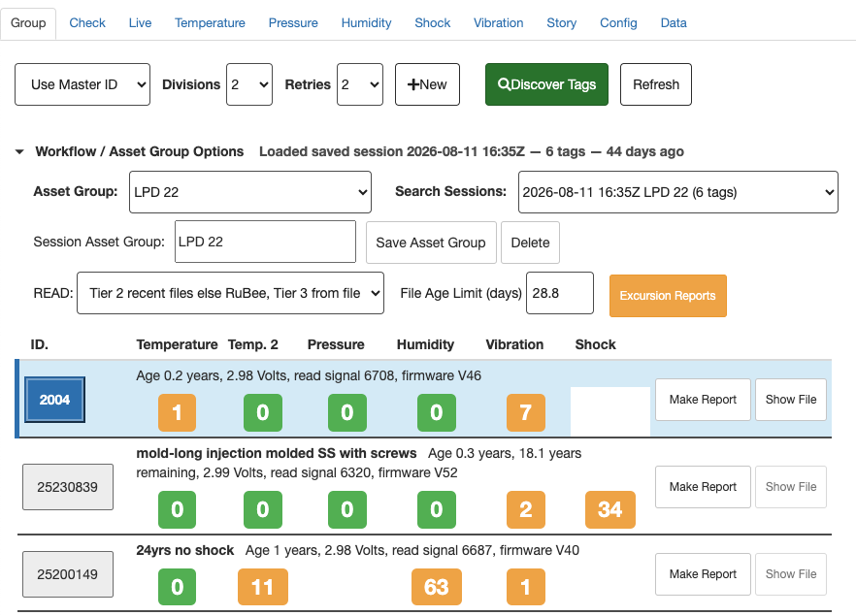Click Save Asset Group

431,243
